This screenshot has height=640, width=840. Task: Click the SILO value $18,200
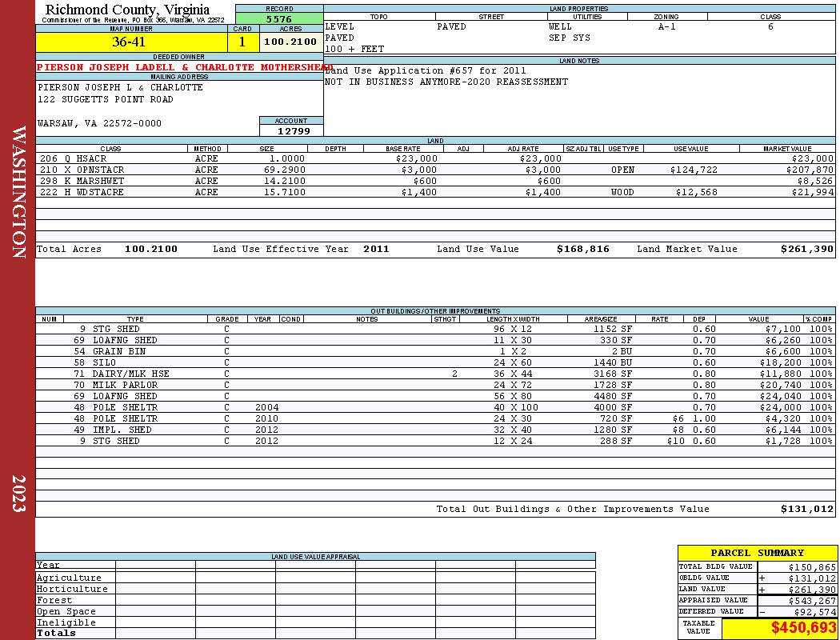tap(780, 362)
